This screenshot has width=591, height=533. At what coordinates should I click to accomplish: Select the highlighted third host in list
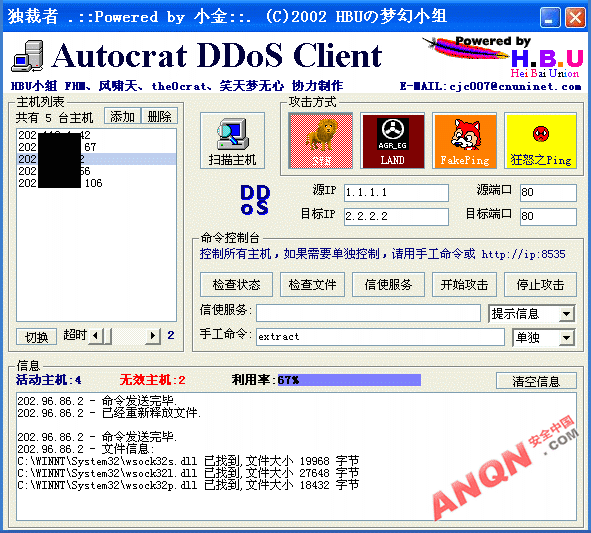(96, 159)
